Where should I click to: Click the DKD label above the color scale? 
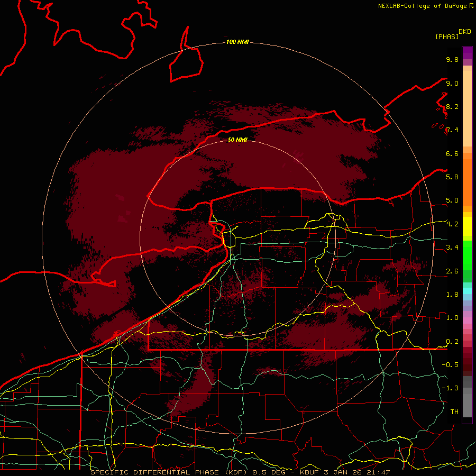[465, 32]
